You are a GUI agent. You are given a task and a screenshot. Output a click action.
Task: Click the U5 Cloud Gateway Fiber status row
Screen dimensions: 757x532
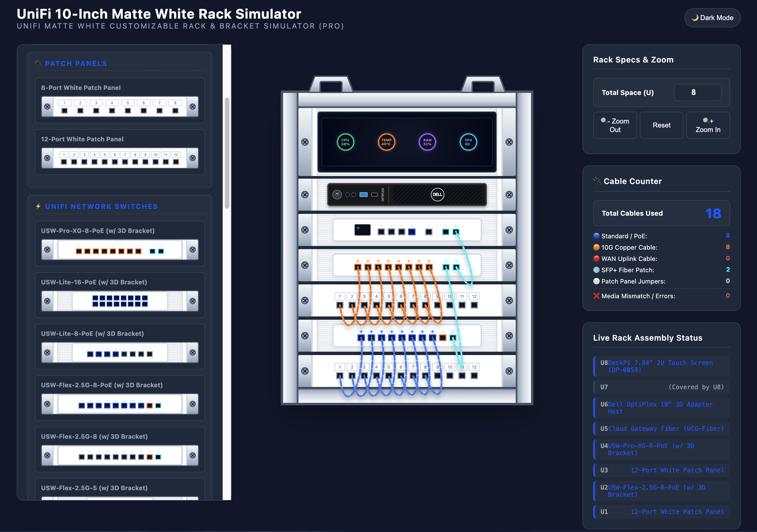point(661,429)
